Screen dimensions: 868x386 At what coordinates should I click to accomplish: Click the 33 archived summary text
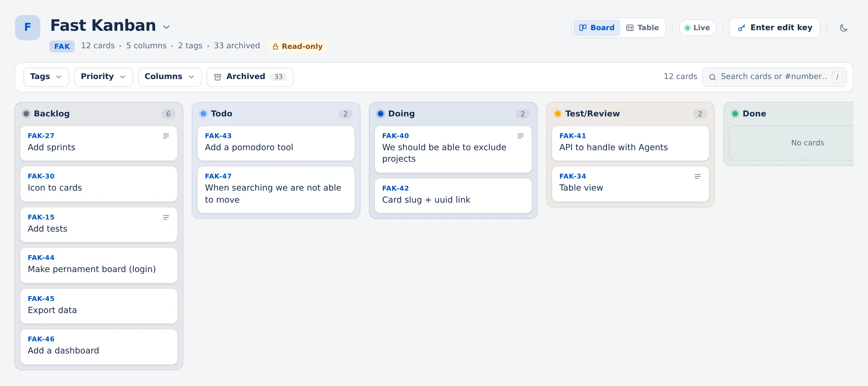click(x=237, y=46)
